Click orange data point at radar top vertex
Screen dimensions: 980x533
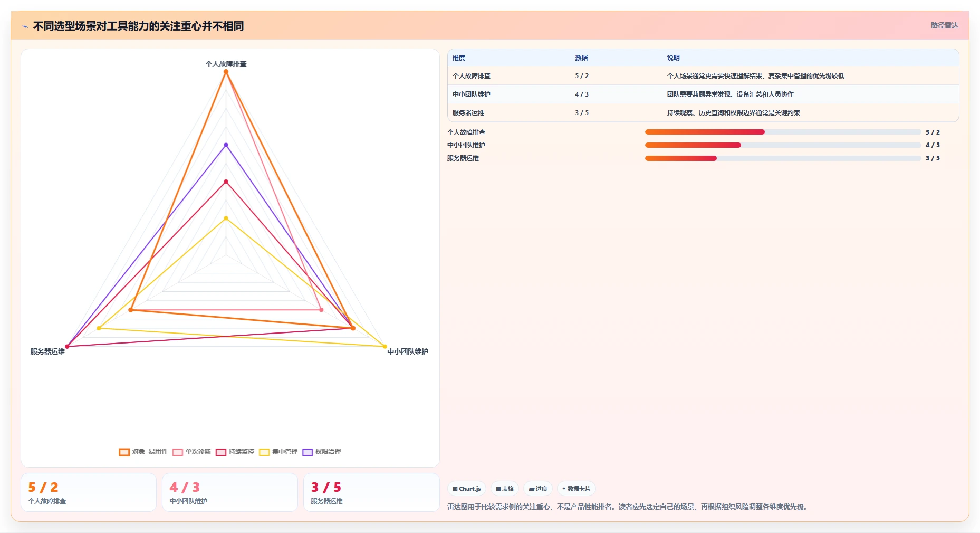pos(226,71)
